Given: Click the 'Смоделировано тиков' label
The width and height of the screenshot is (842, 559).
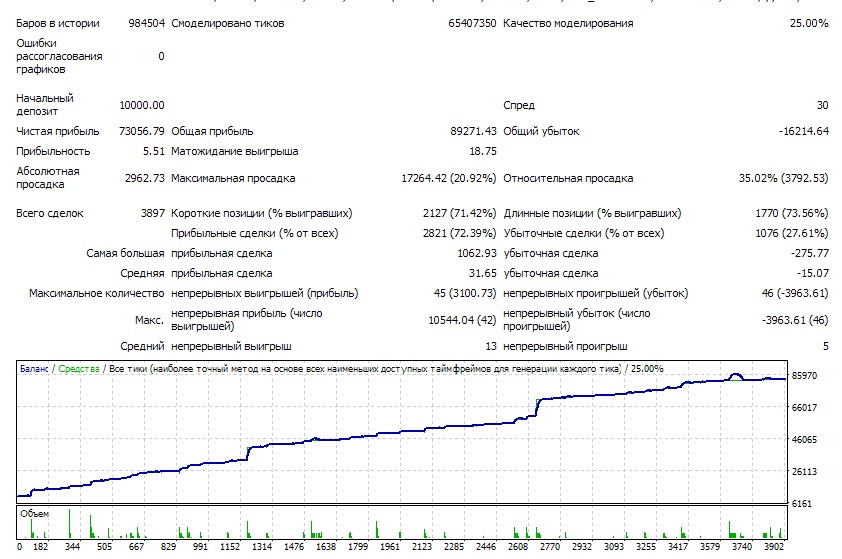Looking at the screenshot, I should point(228,23).
